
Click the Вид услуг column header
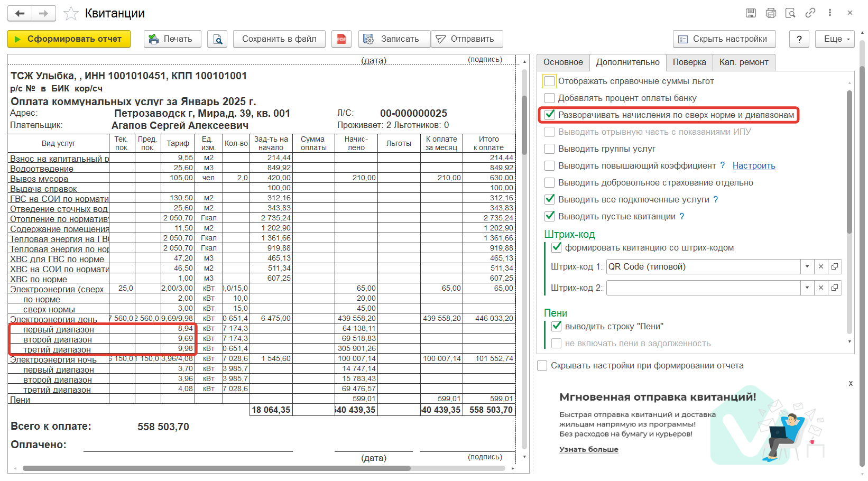coord(59,143)
